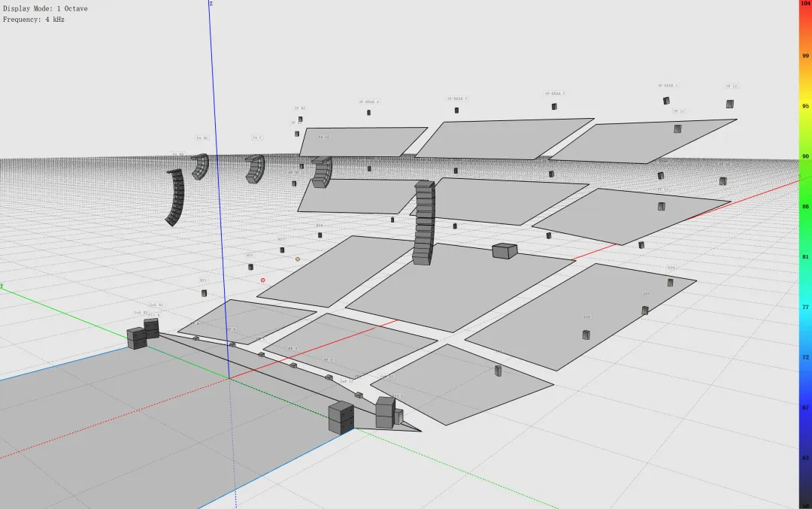Select the red circle marker near axis
The image size is (812, 509).
click(x=262, y=280)
